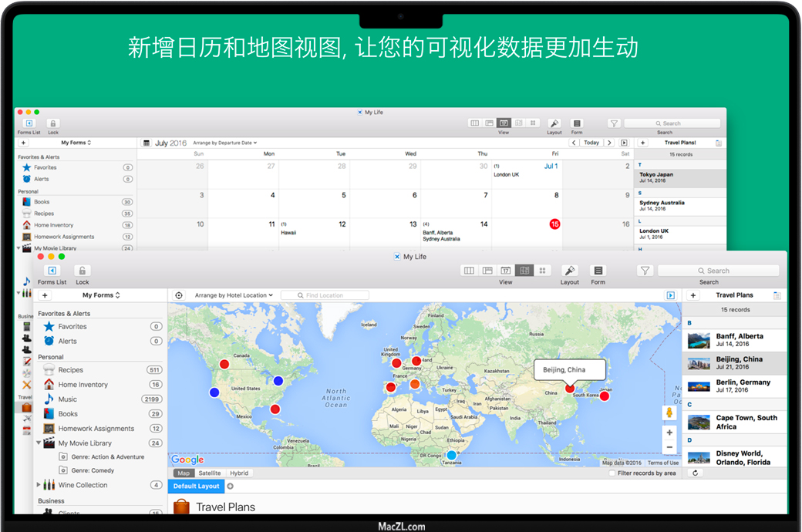Click the light blue marker on Tanzania

point(452,455)
